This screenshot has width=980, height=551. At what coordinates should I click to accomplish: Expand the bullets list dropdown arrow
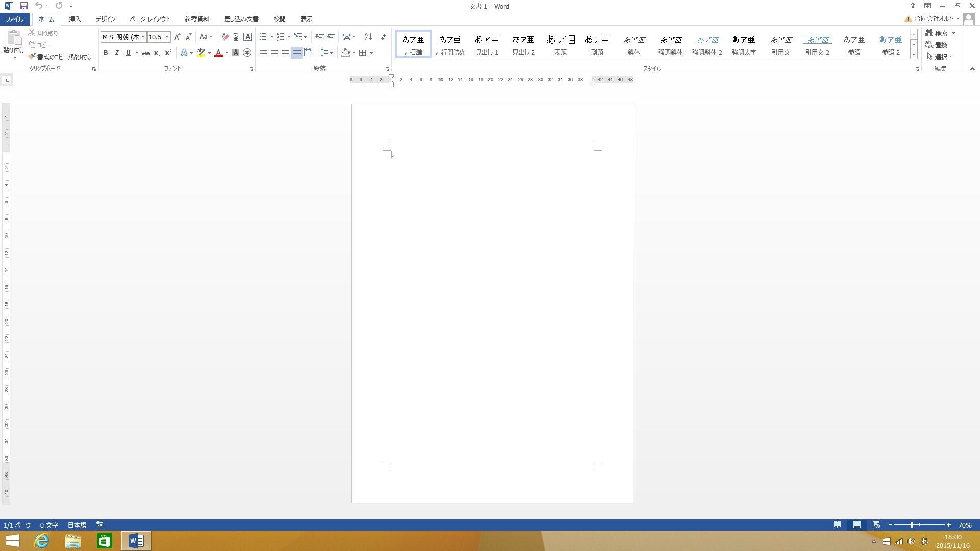[x=272, y=37]
